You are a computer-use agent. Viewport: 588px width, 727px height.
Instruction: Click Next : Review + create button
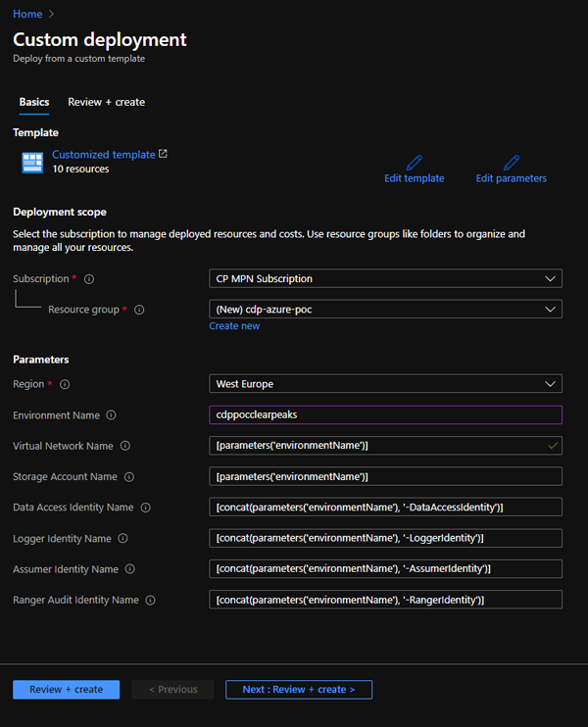pyautogui.click(x=299, y=690)
